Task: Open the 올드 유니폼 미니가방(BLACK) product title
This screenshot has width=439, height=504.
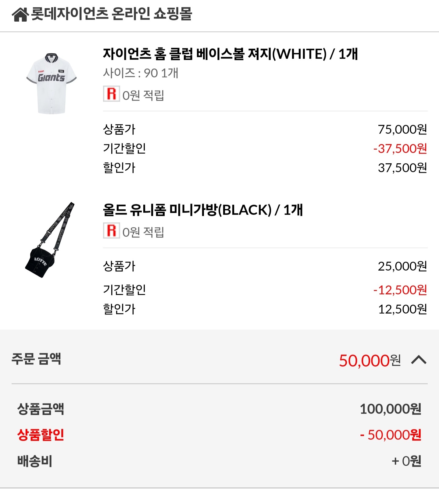Action: 203,210
